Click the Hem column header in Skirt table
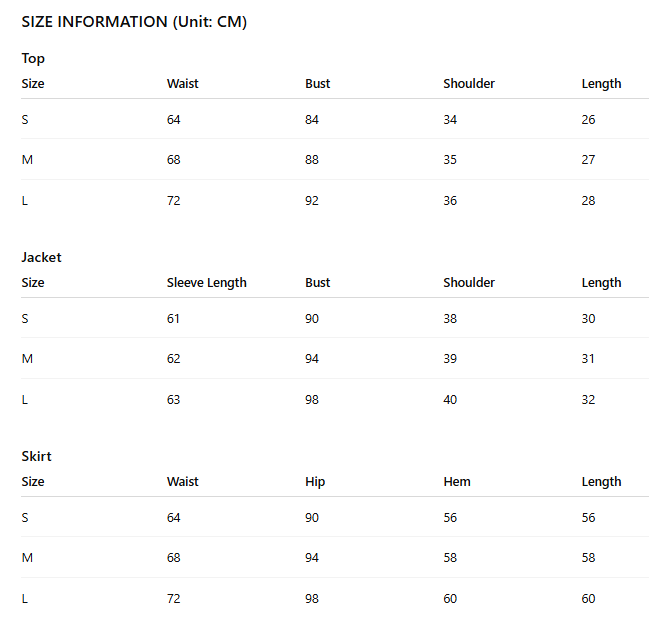Image resolution: width=649 pixels, height=637 pixels. coord(457,482)
